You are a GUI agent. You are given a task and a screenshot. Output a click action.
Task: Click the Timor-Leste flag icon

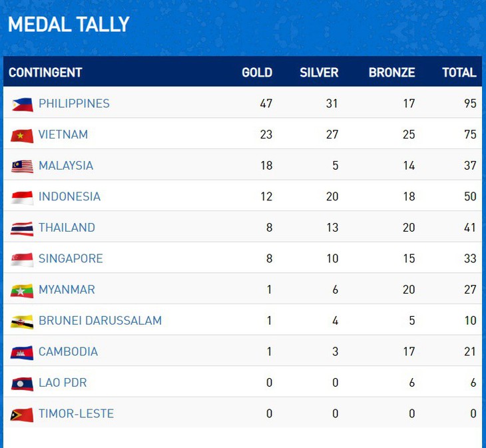tap(22, 415)
